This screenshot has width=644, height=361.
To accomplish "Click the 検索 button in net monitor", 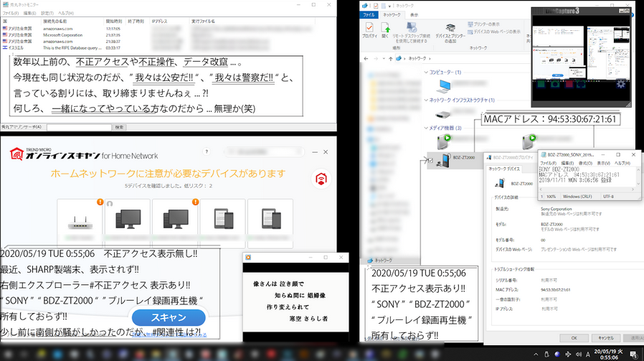I will tap(119, 127).
